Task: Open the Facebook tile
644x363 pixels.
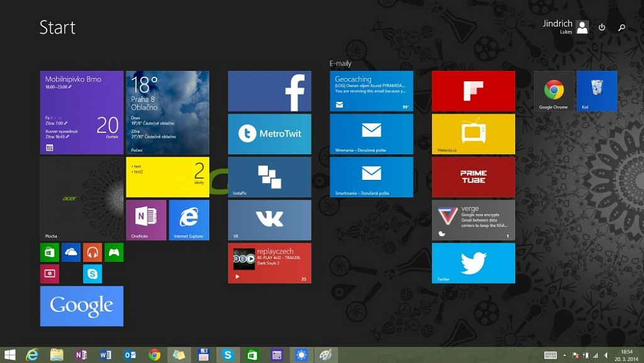Action: 269,91
